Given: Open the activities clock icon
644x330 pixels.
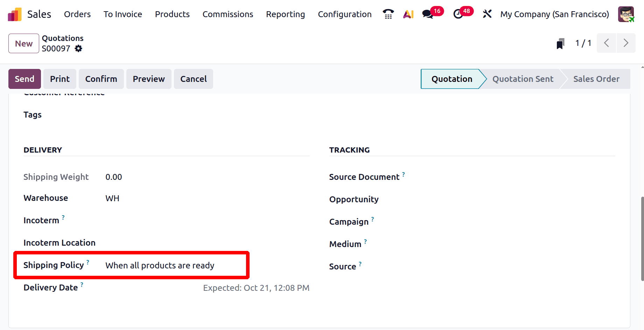Looking at the screenshot, I should pos(458,14).
